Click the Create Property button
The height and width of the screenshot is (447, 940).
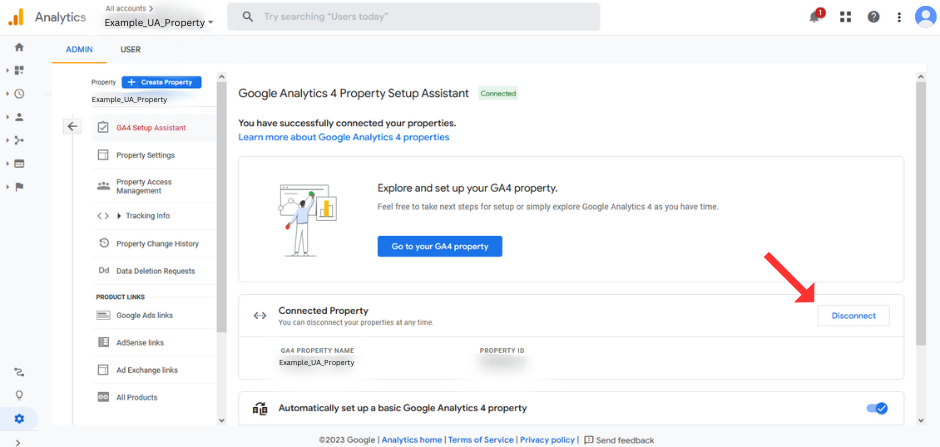pos(161,82)
